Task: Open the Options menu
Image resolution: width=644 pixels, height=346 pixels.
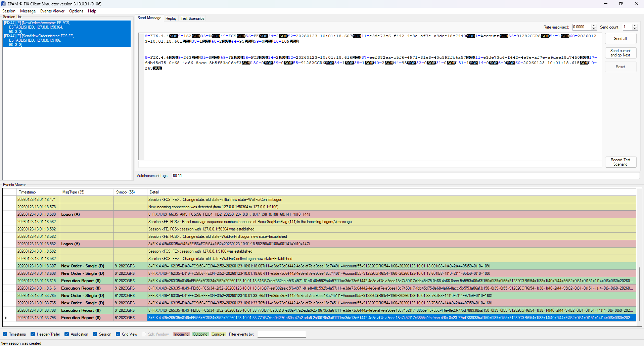Action: (x=76, y=11)
